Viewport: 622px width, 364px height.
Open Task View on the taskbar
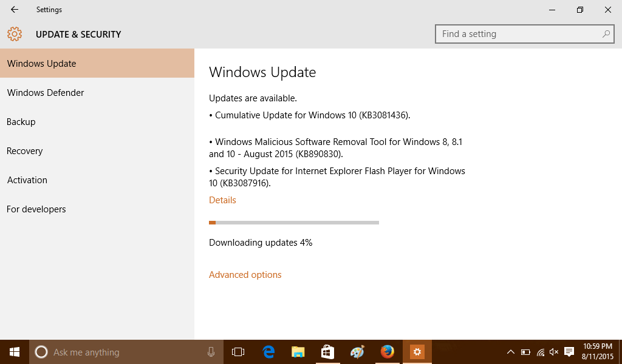(238, 352)
